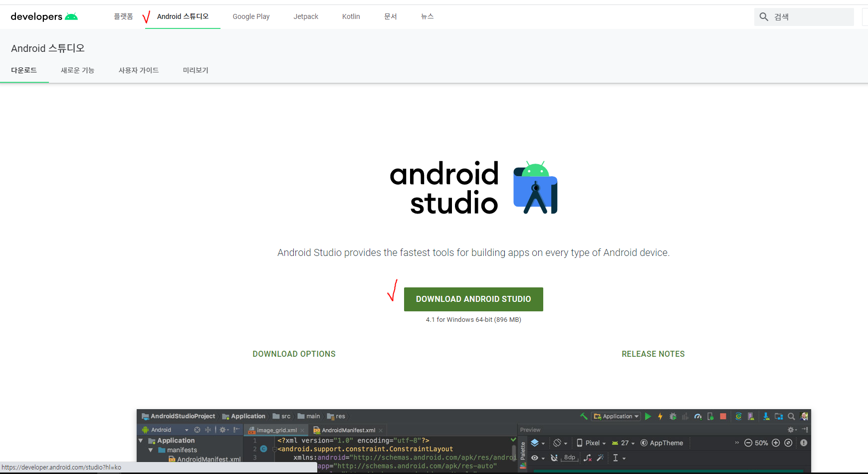Open the RELEASE NOTES link
Image resolution: width=868 pixels, height=474 pixels.
[653, 354]
